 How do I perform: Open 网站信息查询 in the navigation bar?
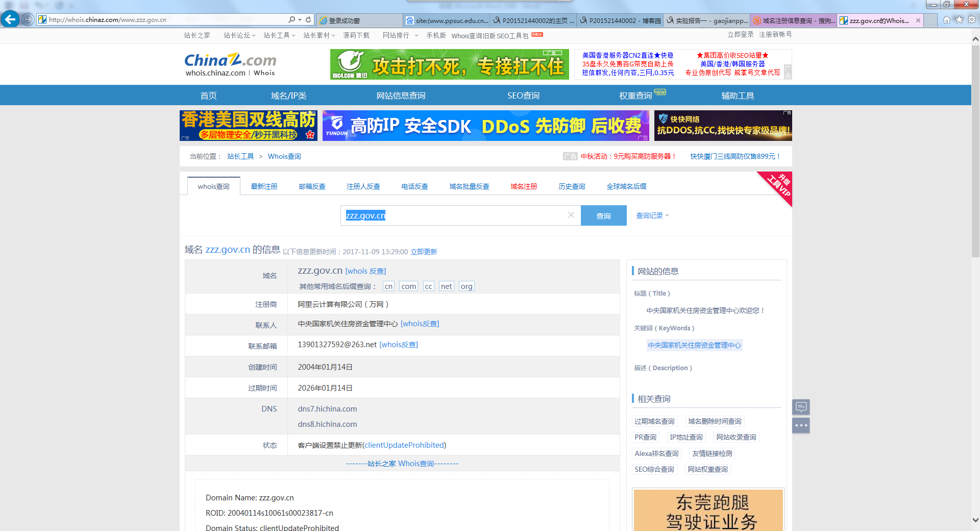tap(401, 95)
